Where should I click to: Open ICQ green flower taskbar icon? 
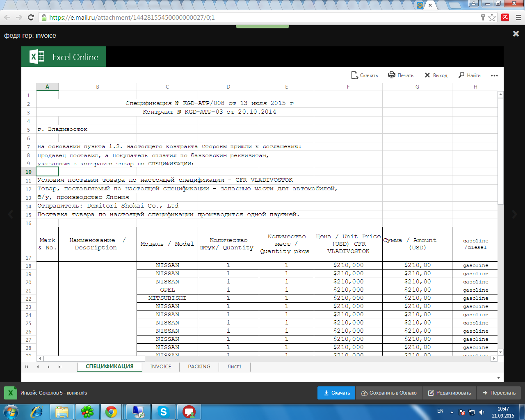point(87,412)
